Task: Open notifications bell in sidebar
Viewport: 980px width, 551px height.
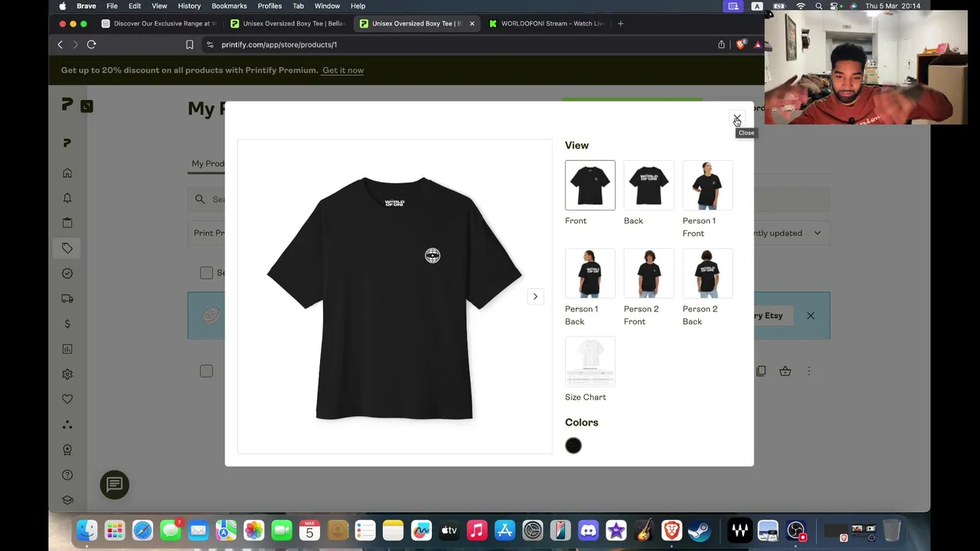Action: click(67, 198)
